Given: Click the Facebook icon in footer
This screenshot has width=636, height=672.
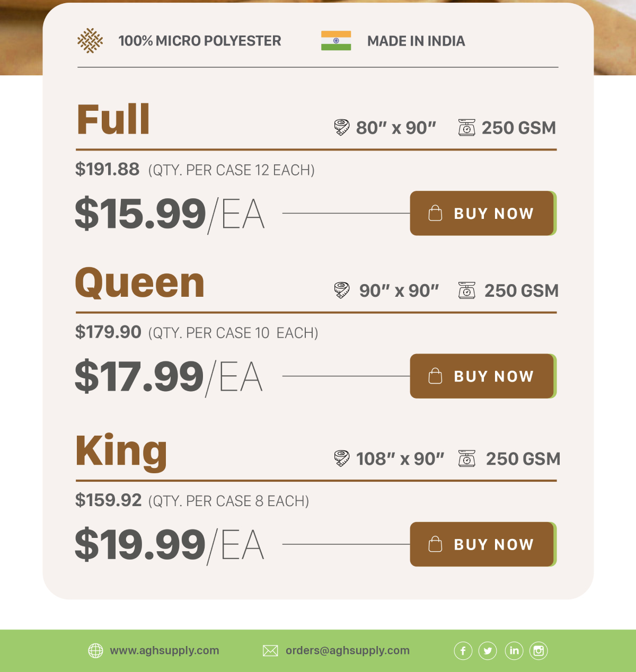Looking at the screenshot, I should [x=463, y=651].
